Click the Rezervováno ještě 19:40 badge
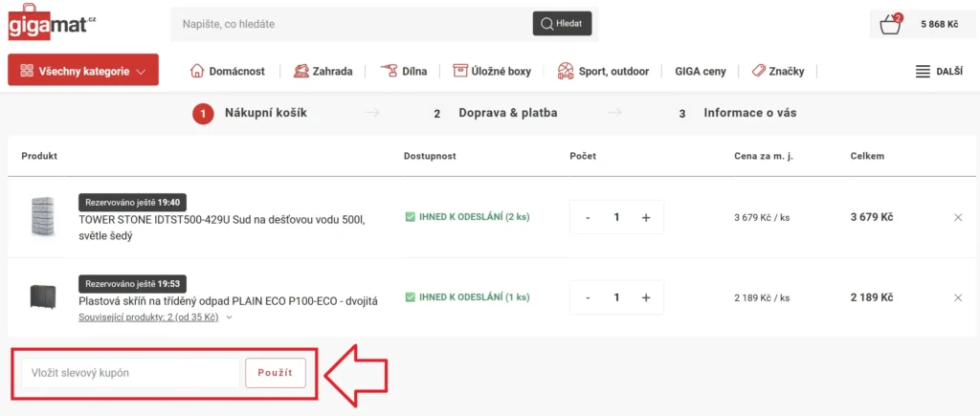Image resolution: width=980 pixels, height=416 pixels. [x=132, y=203]
